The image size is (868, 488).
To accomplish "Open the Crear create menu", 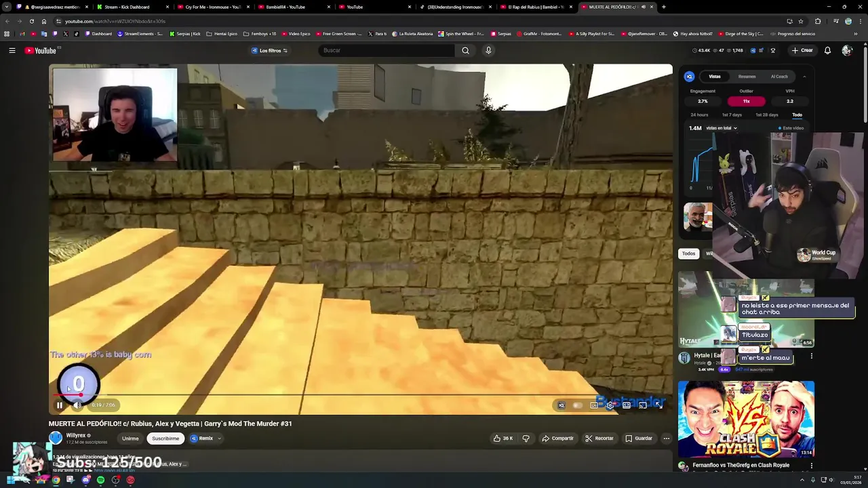I will [802, 50].
